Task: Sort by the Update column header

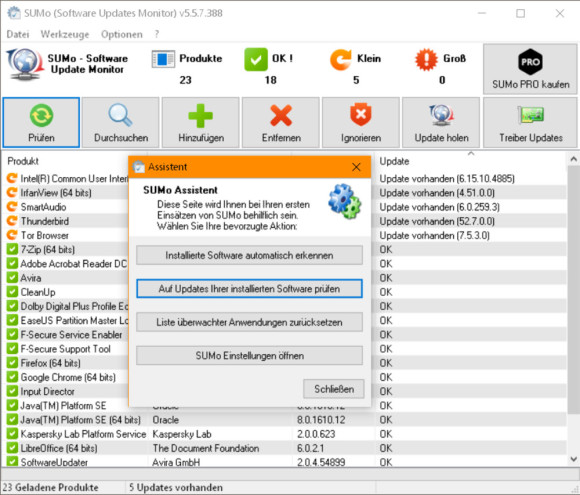Action: (394, 161)
